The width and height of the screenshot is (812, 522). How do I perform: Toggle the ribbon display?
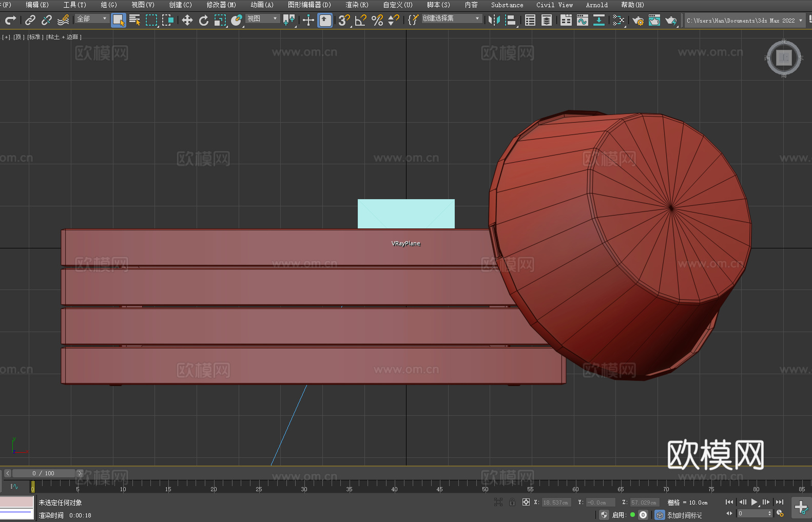(566, 20)
